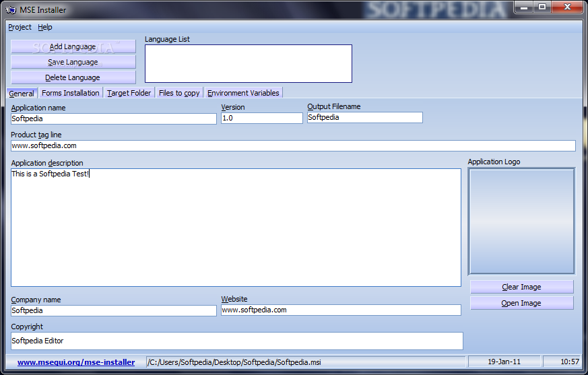
Task: Open the Environment Variables tab
Action: click(x=243, y=93)
